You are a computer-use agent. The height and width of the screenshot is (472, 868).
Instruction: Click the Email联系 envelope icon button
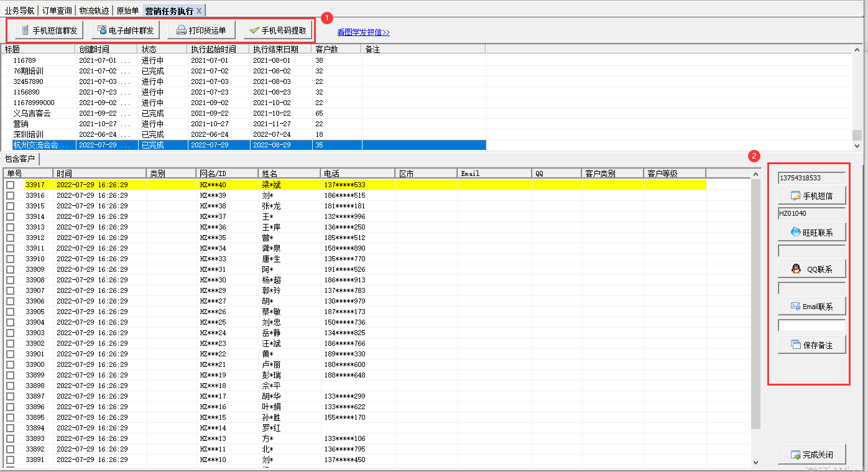pyautogui.click(x=795, y=306)
